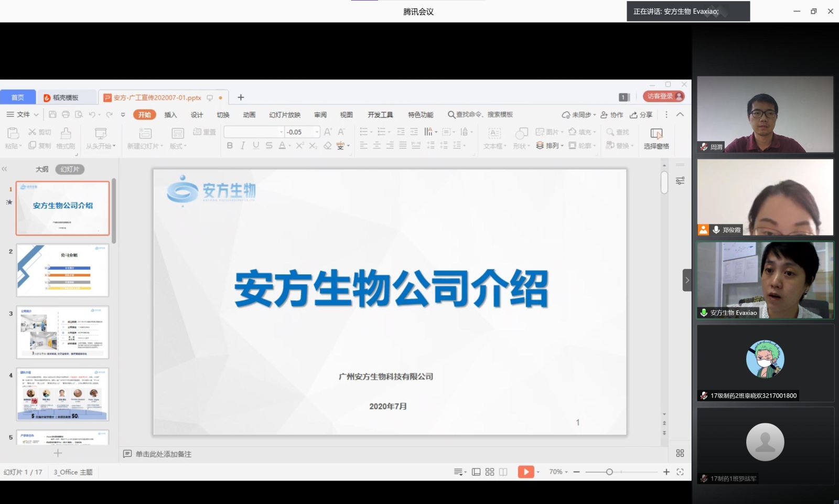Open the 文件 file menu
839x504 pixels.
pyautogui.click(x=23, y=114)
